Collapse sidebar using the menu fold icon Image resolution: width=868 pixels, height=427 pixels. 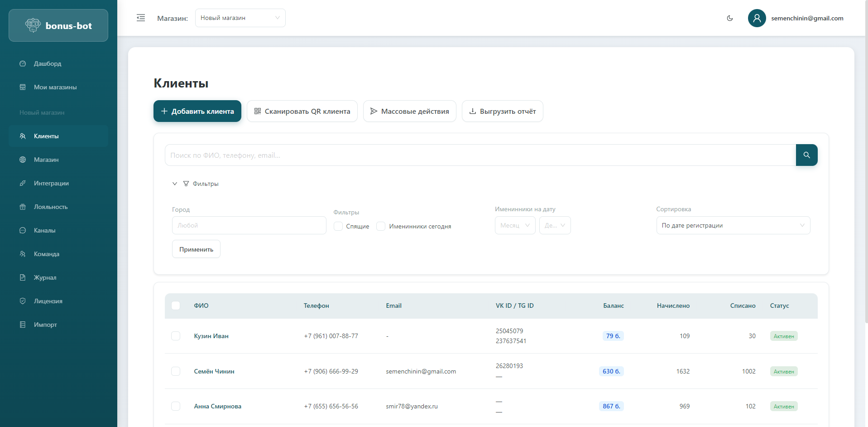(x=141, y=18)
